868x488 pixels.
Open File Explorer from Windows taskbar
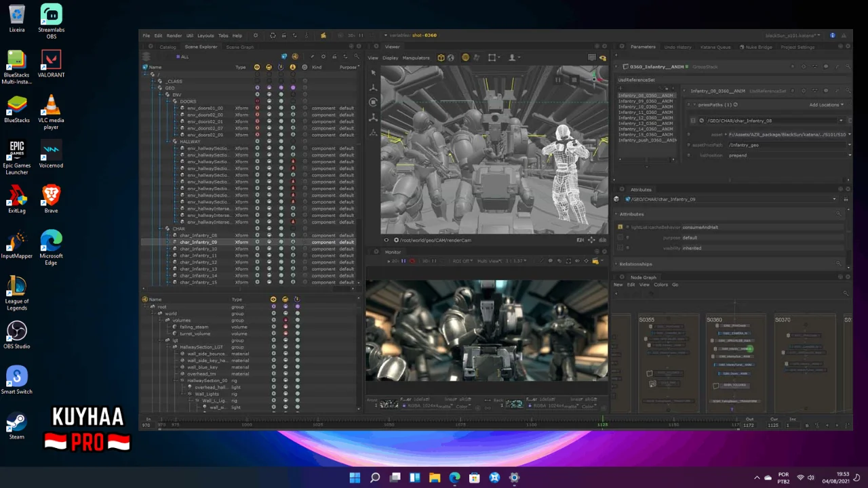point(435,478)
